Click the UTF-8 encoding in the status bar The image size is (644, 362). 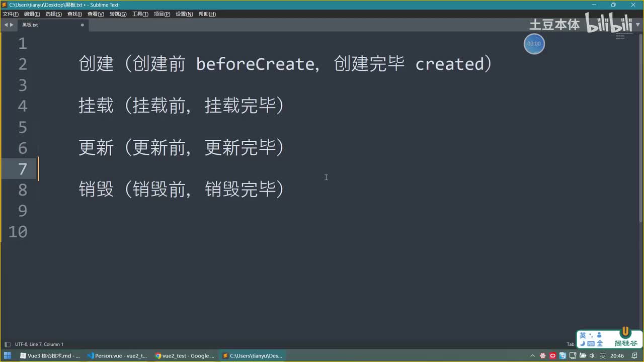pyautogui.click(x=21, y=344)
